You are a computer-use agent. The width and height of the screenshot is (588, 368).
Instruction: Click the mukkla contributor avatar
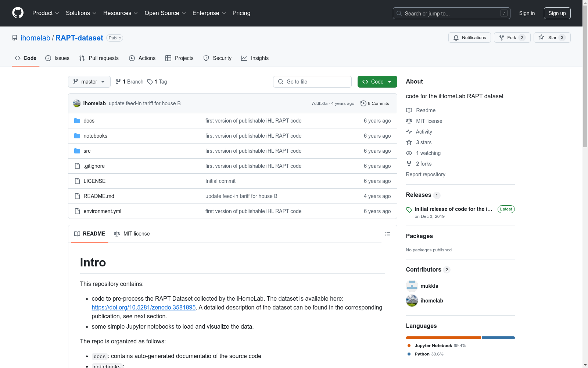point(412,286)
